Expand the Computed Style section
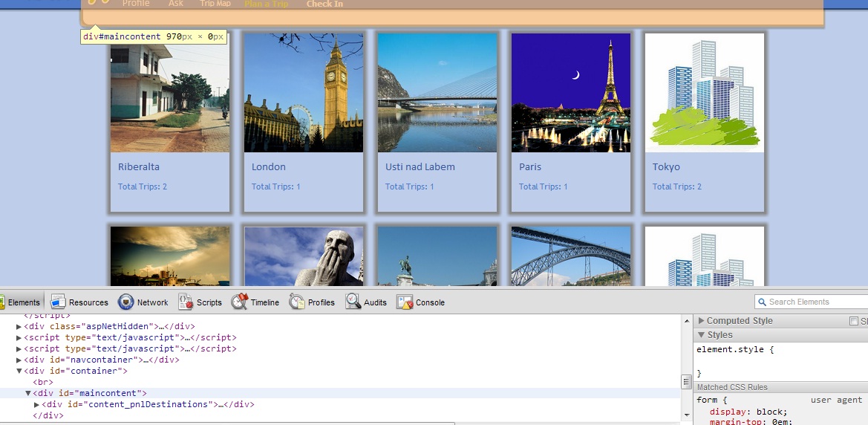Image resolution: width=868 pixels, height=425 pixels. (702, 321)
